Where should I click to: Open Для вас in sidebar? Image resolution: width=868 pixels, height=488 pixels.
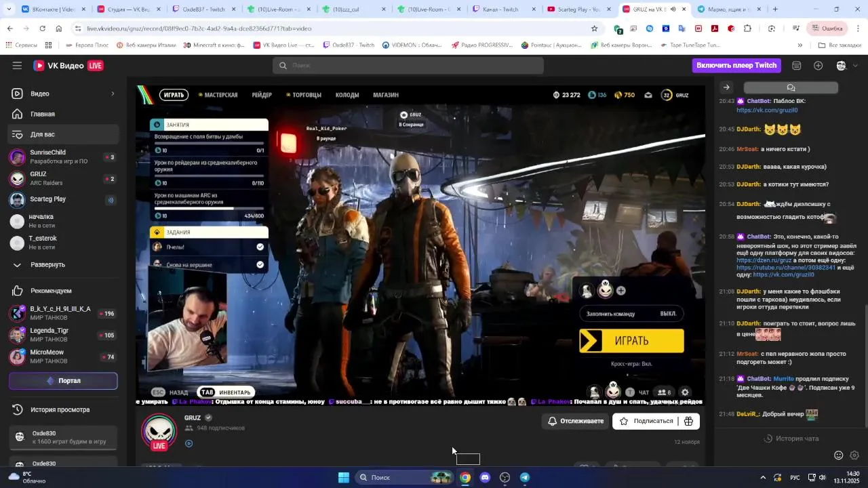click(x=64, y=134)
